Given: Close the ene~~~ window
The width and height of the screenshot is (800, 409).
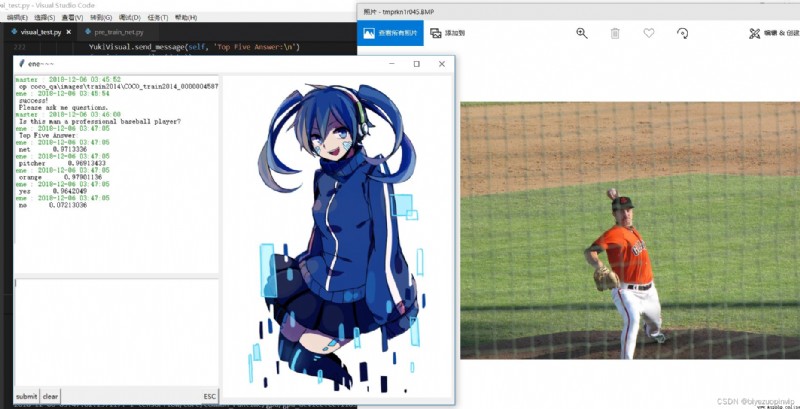Looking at the screenshot, I should coord(442,64).
